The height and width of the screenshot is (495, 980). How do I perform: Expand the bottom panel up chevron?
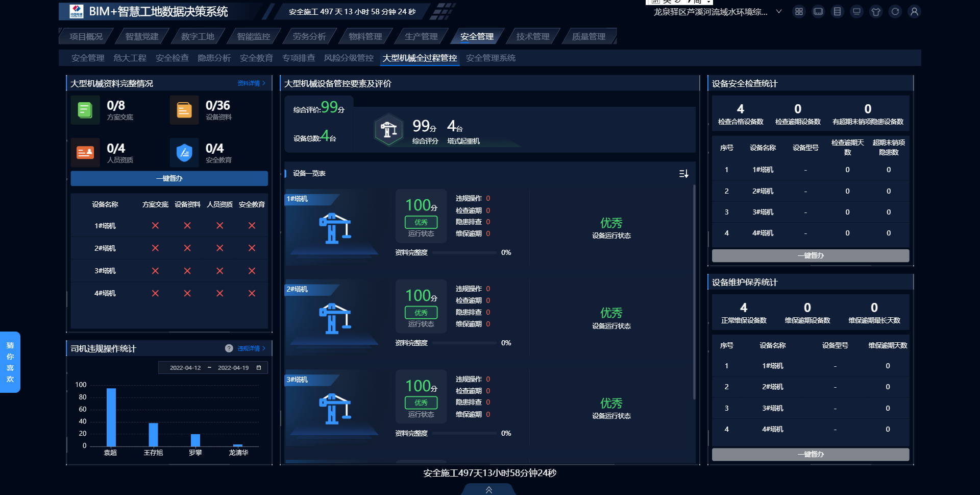(488, 490)
